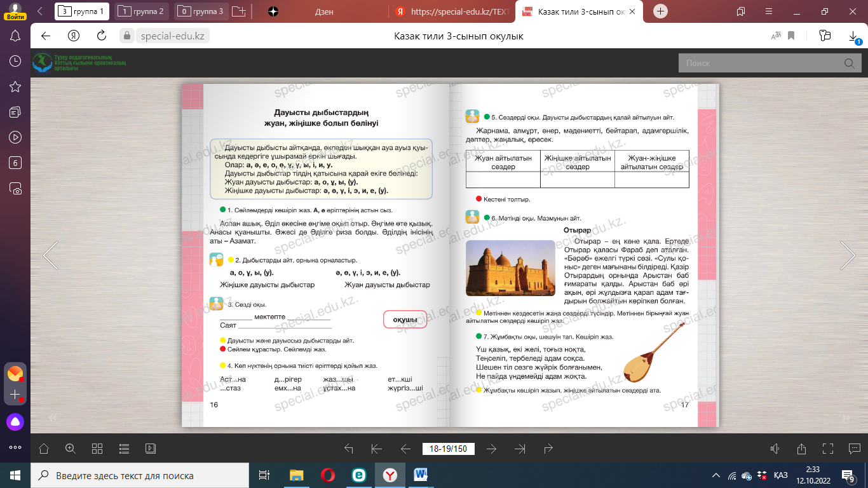Enter fullscreen mode in the viewer
Screen dimensions: 868x488
pyautogui.click(x=828, y=449)
